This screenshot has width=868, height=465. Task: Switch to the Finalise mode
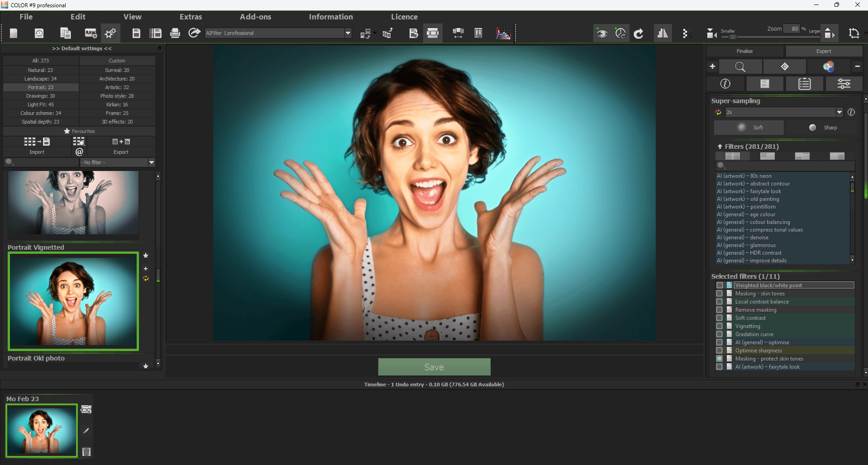745,51
